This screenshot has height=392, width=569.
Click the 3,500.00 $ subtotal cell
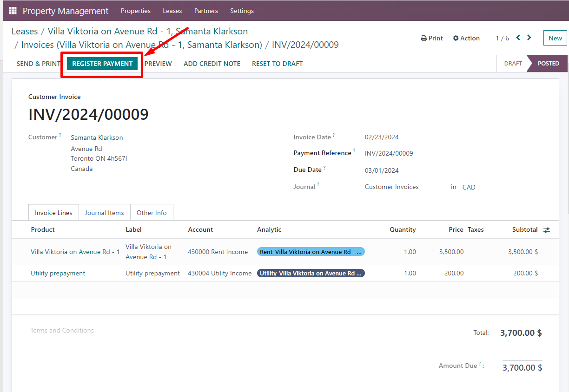(x=523, y=252)
